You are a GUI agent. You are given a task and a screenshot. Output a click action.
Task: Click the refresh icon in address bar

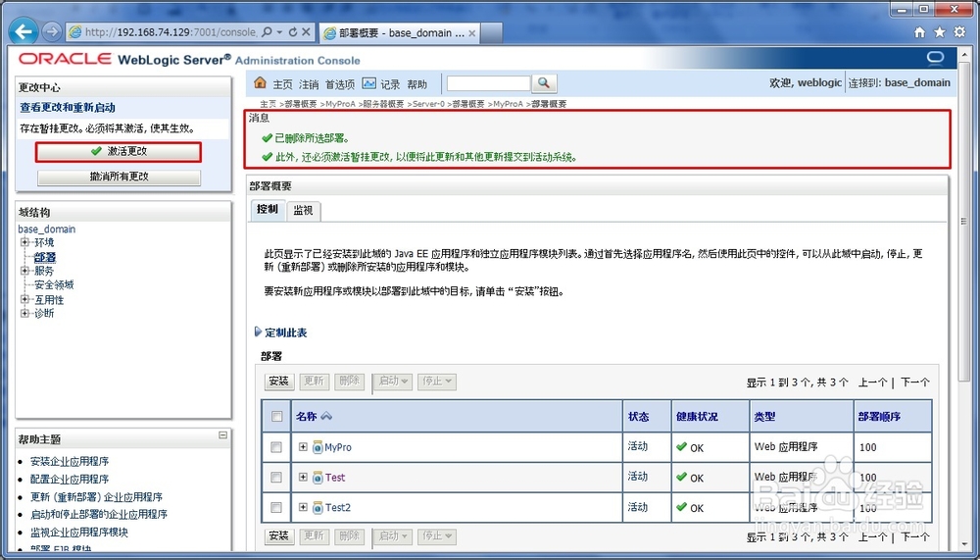(292, 31)
